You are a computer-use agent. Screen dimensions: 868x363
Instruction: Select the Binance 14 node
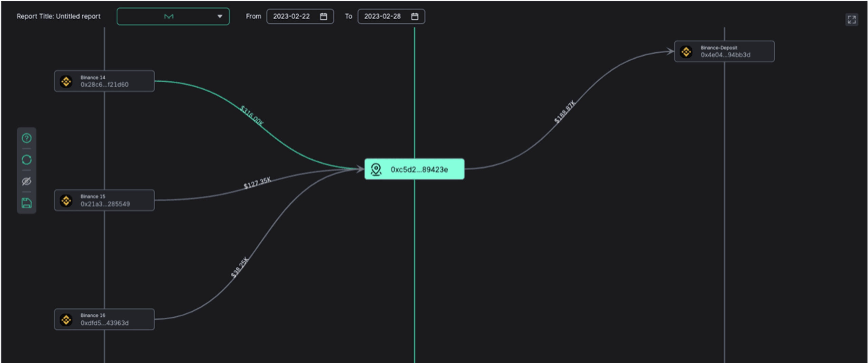point(104,81)
